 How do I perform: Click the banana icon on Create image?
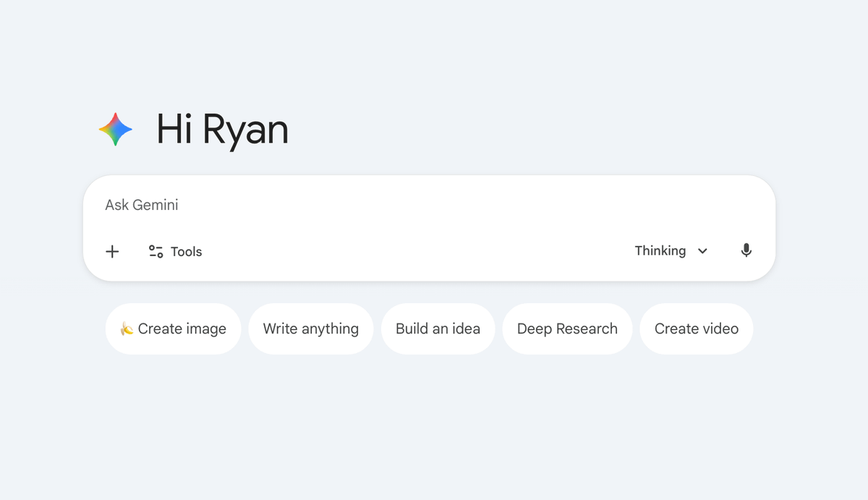[x=127, y=329]
